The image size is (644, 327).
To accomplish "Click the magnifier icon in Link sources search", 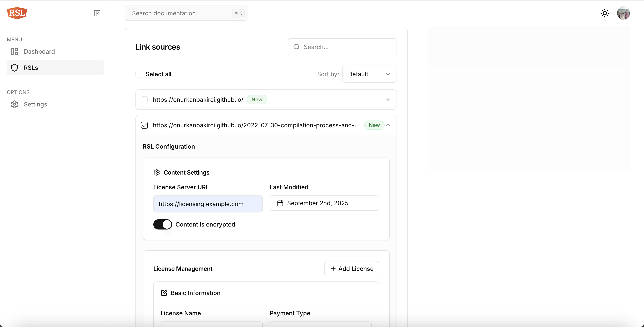I will click(296, 47).
